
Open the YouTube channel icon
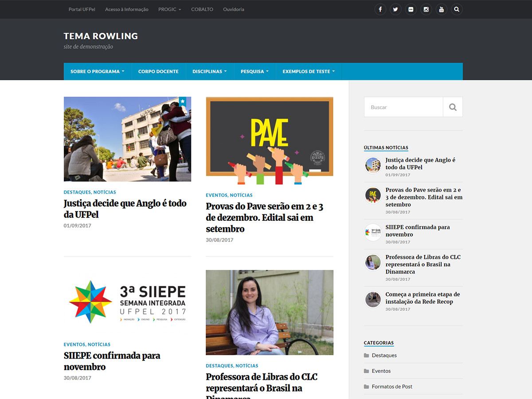[441, 9]
